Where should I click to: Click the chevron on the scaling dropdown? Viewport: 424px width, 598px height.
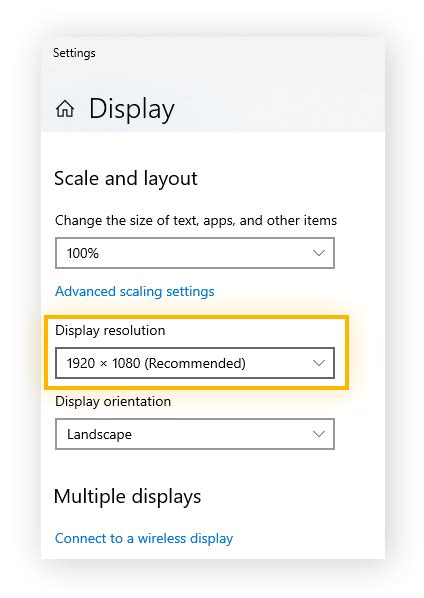[319, 253]
